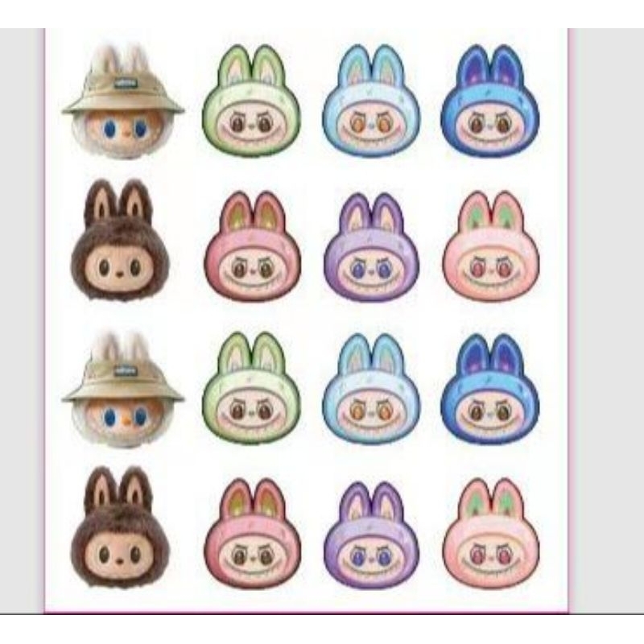644x644 pixels.
Task: Select the brown furry plush face in bottom row
Action: pos(120,528)
